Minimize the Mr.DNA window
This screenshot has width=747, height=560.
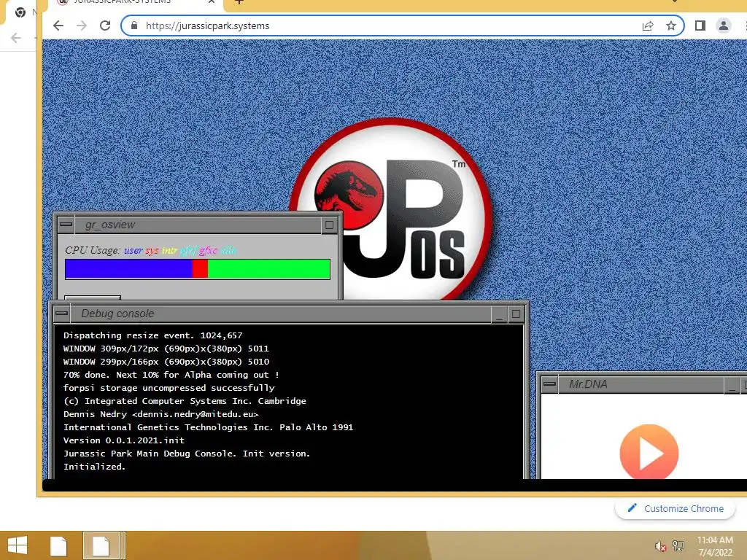click(x=732, y=384)
